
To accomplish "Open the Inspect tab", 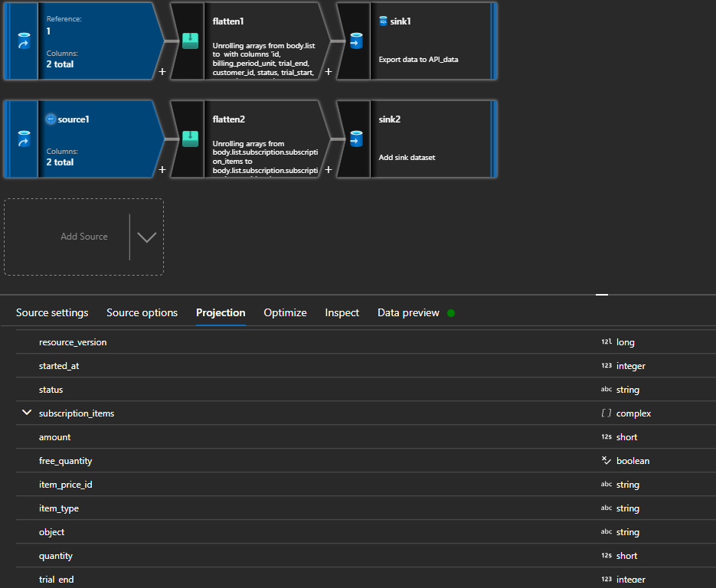I will click(342, 312).
